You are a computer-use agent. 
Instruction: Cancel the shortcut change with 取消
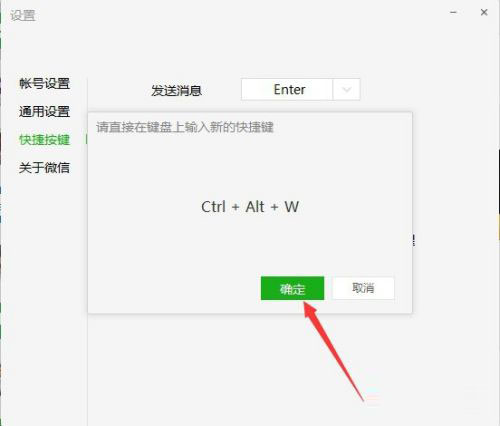(x=363, y=288)
